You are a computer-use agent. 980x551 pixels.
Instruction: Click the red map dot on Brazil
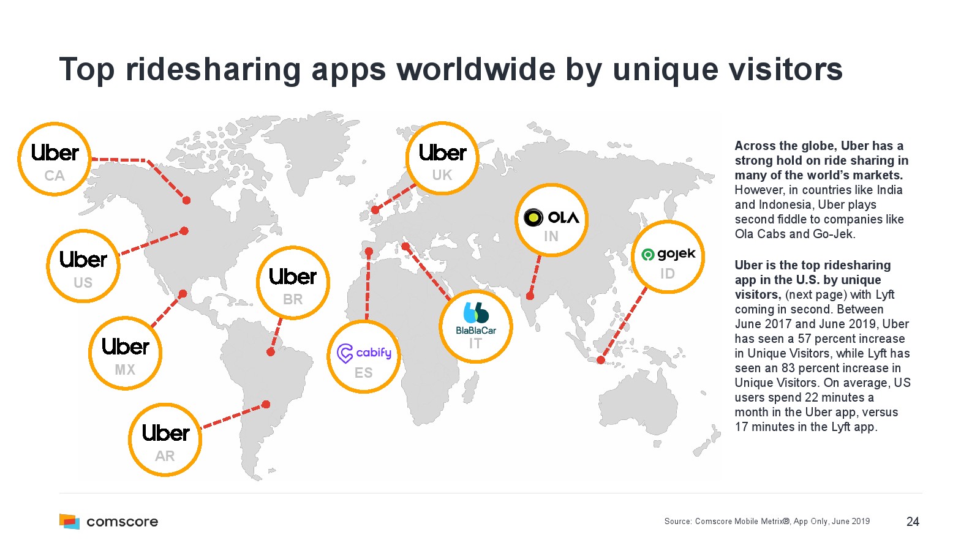271,352
